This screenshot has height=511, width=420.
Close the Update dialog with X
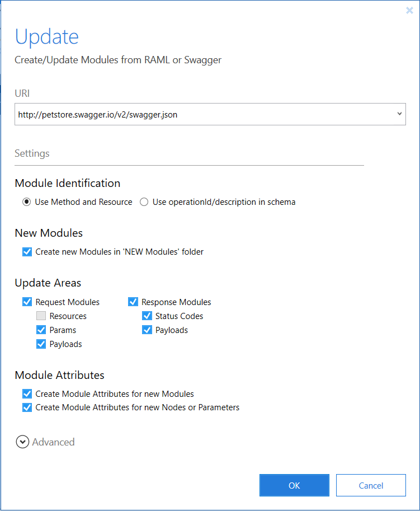coord(409,11)
